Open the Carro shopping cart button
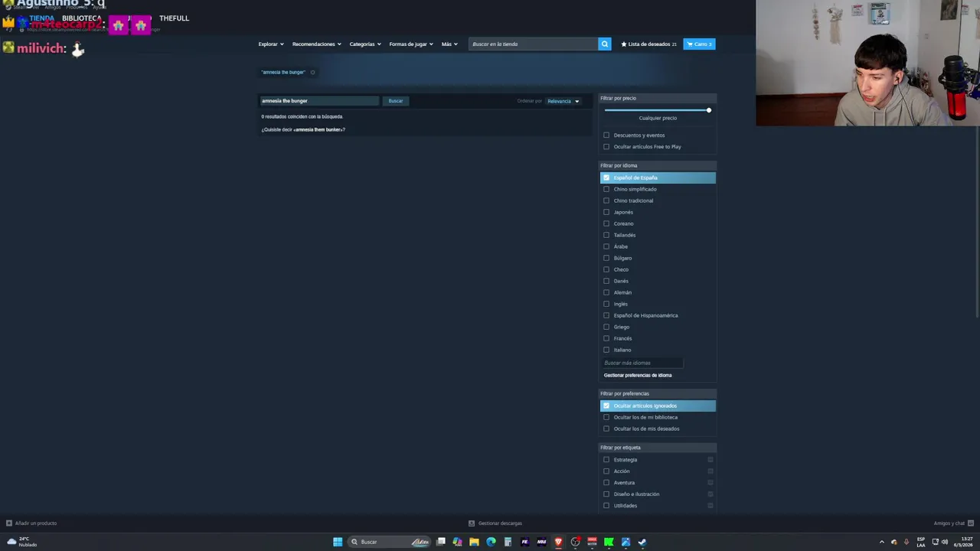The image size is (980, 551). click(699, 44)
